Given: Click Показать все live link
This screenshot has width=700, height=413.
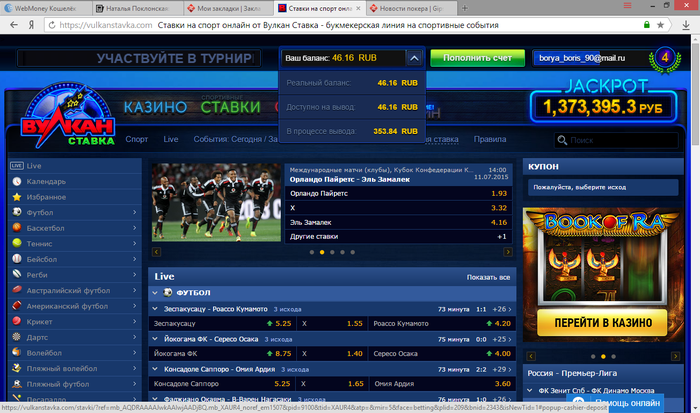Looking at the screenshot, I should pos(488,277).
